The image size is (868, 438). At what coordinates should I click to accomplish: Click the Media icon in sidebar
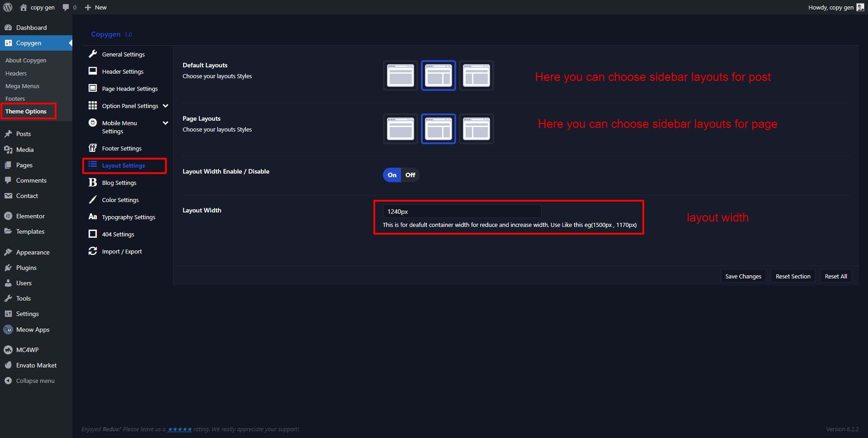click(8, 150)
